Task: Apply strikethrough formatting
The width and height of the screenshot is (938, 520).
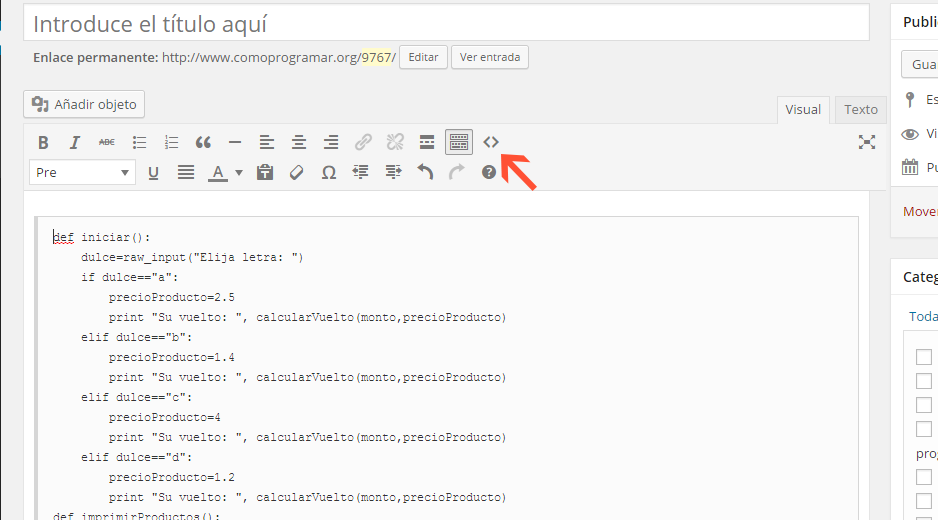Action: point(106,142)
